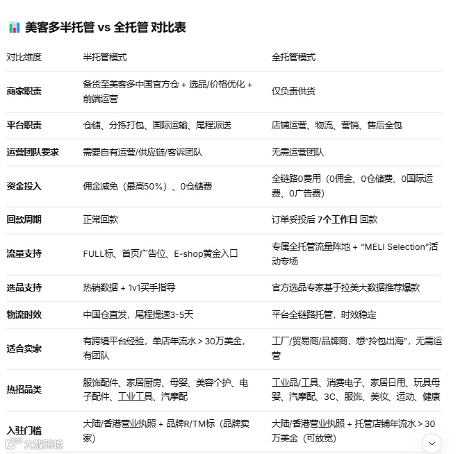Click cell mentioning 'MELI Selection' 活动专场
This screenshot has width=476, height=454.
point(354,254)
